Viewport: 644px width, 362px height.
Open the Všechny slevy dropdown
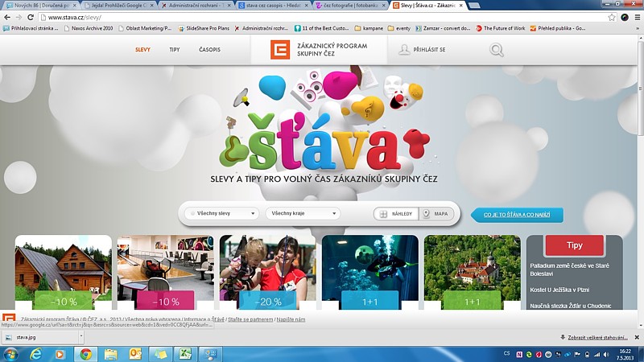pos(222,213)
